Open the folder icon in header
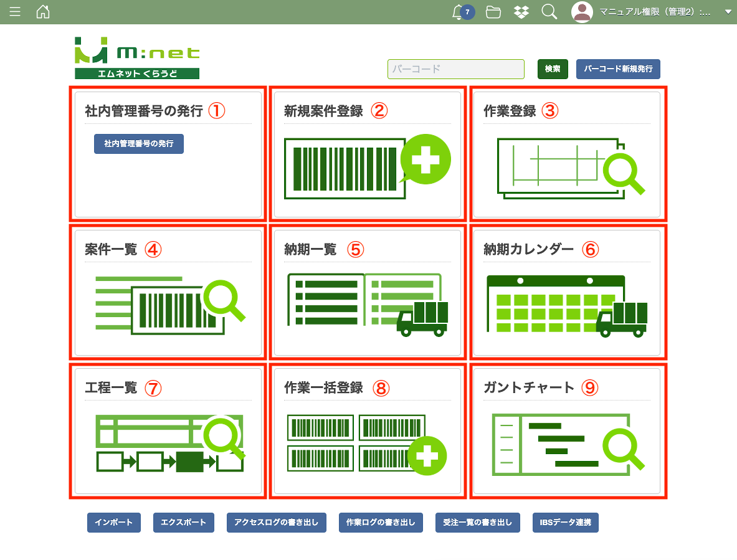Screen dimensions: 737x560 [493, 12]
